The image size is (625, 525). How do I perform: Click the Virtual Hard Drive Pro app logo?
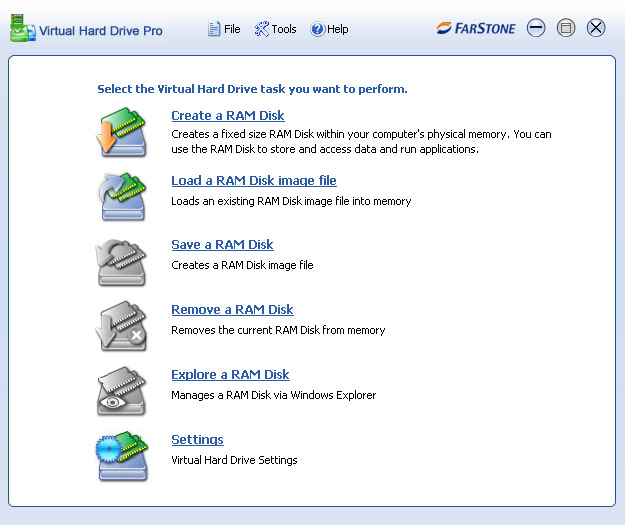point(22,28)
